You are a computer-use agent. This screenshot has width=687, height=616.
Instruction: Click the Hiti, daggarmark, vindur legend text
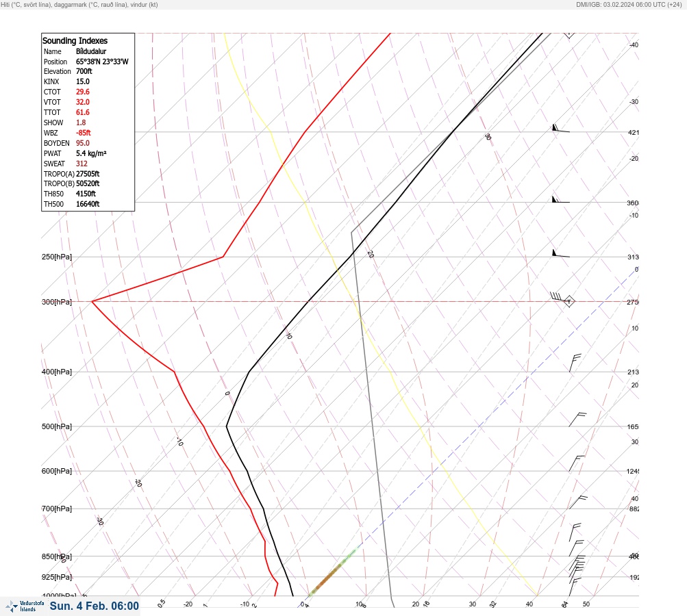coord(79,5)
